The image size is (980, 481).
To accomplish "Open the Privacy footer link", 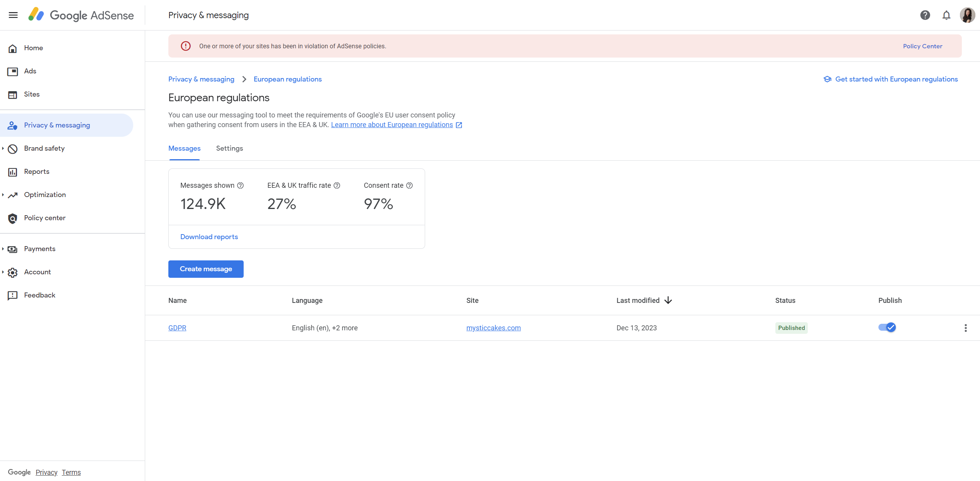I will pyautogui.click(x=46, y=472).
